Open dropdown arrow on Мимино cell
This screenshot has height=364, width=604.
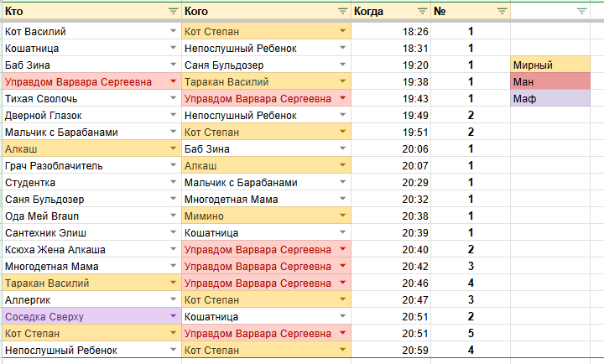(342, 216)
